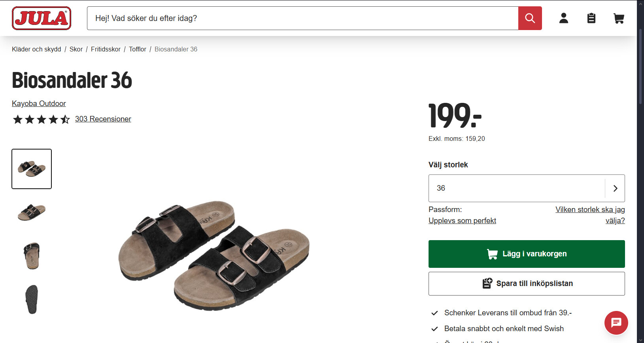This screenshot has width=644, height=343.
Task: Focus the search field 'Vad söker du efter idag?'
Action: pos(302,18)
